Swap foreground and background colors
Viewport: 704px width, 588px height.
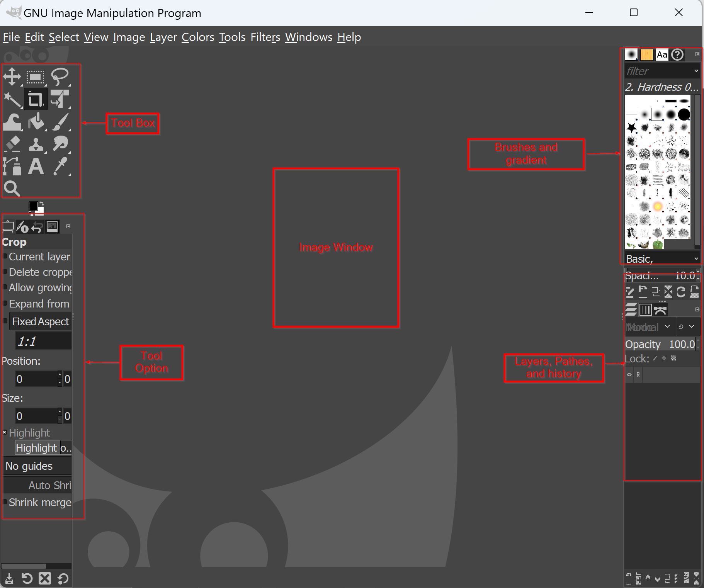point(41,203)
